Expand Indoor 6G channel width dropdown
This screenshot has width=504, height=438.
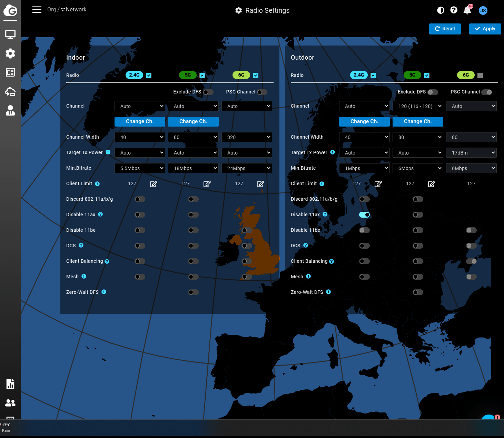(247, 137)
